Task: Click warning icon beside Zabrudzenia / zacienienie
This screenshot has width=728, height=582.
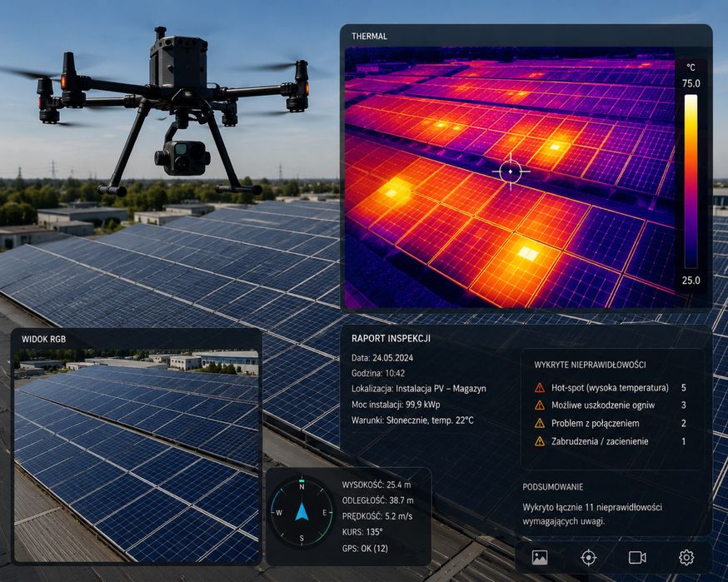Action: point(540,441)
